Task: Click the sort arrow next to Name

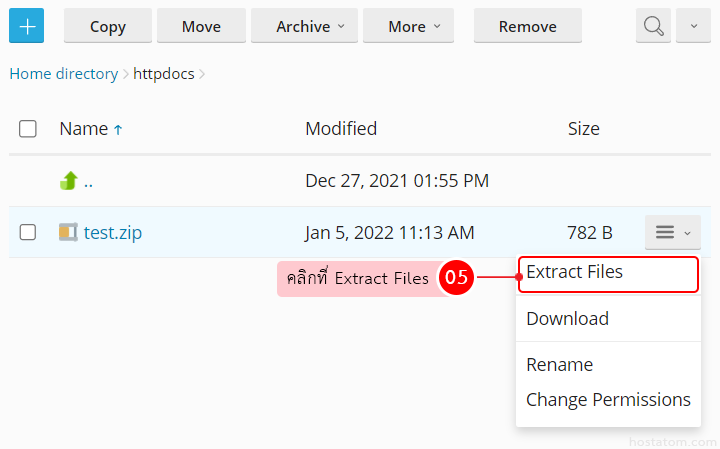Action: pyautogui.click(x=118, y=129)
